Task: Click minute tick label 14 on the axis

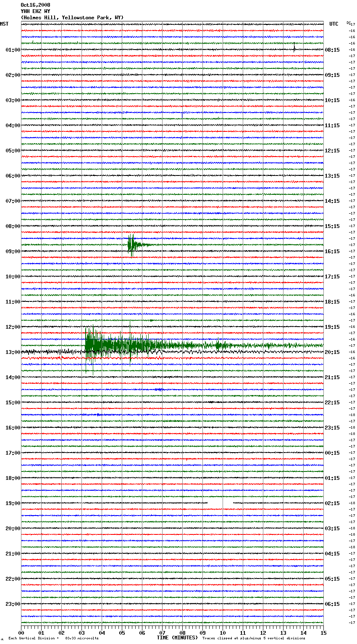Action: pyautogui.click(x=304, y=633)
